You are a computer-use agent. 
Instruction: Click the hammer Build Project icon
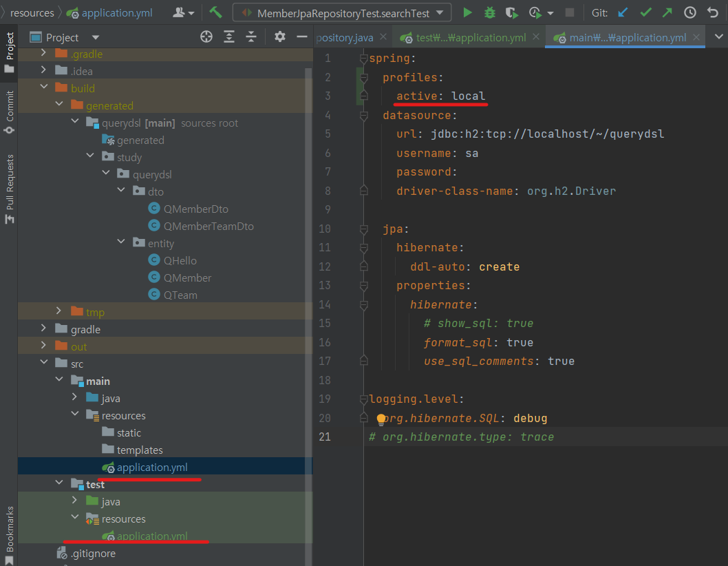(216, 12)
